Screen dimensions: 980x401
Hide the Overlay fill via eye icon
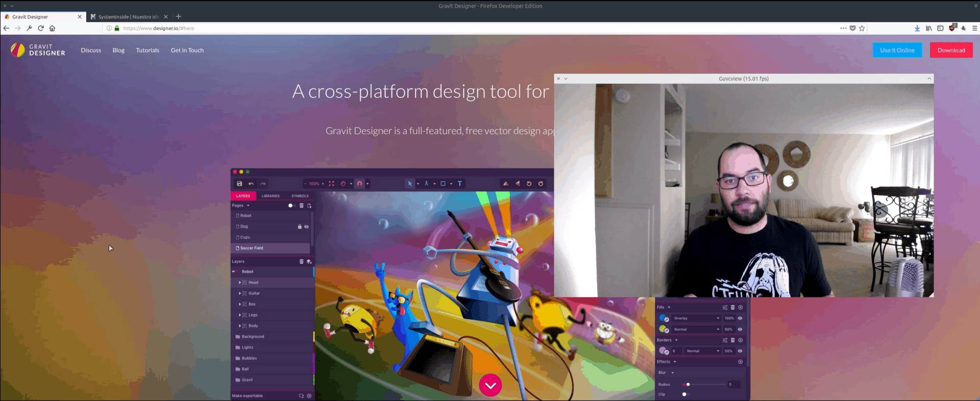740,318
